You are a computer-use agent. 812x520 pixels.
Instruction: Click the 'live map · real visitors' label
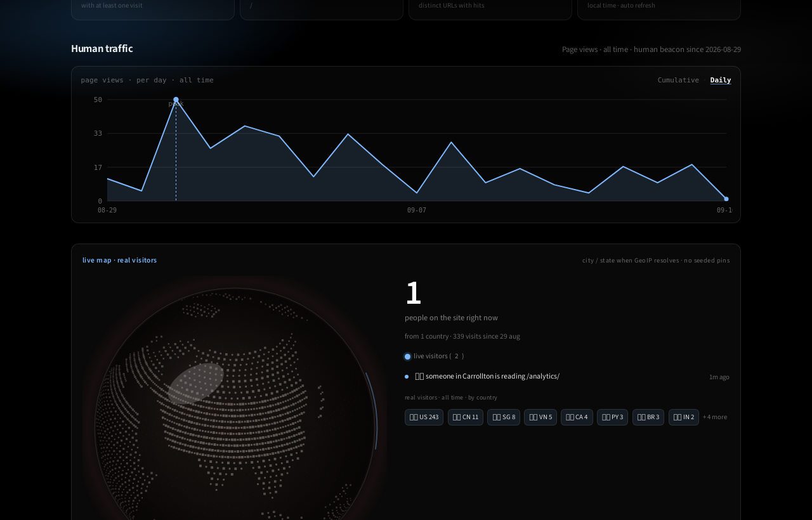(x=120, y=260)
